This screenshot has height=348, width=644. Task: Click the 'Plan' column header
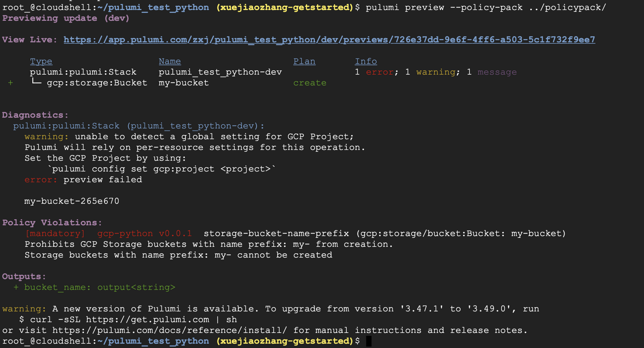[304, 62]
